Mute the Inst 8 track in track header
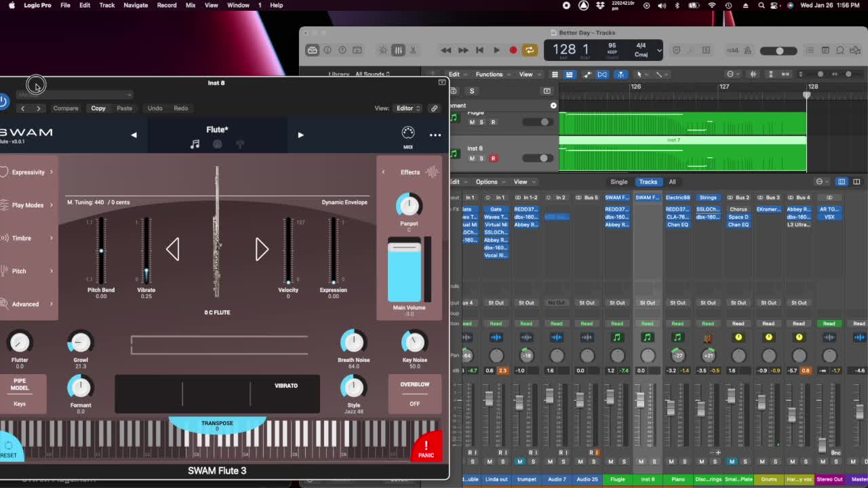This screenshot has width=868, height=488. coord(472,159)
